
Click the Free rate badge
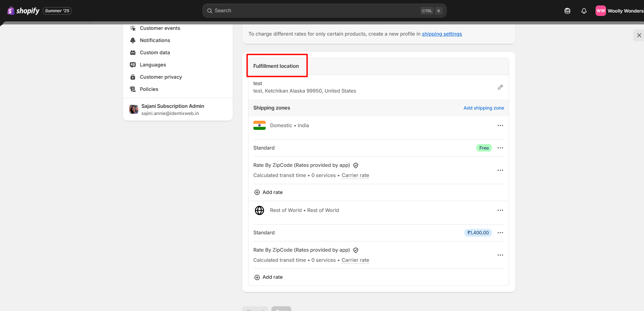click(484, 148)
